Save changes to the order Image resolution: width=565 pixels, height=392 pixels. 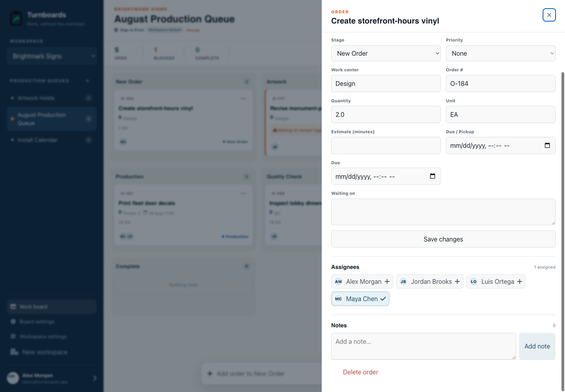(x=443, y=239)
